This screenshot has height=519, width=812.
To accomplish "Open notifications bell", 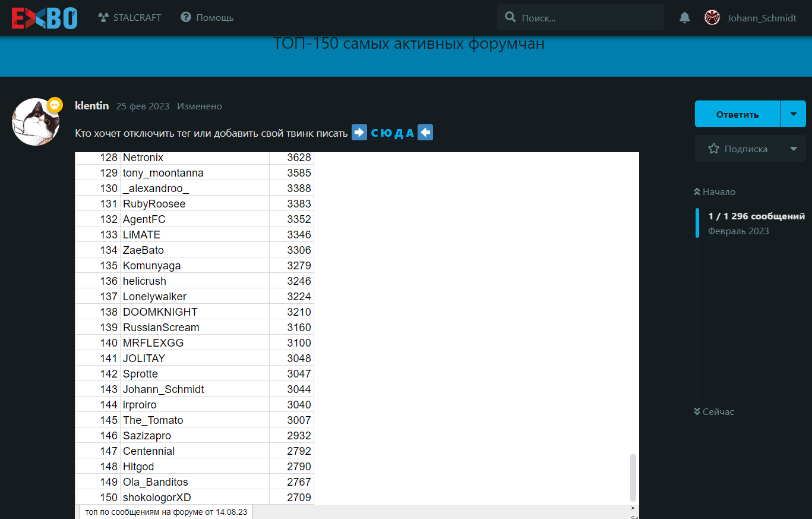I will click(685, 18).
